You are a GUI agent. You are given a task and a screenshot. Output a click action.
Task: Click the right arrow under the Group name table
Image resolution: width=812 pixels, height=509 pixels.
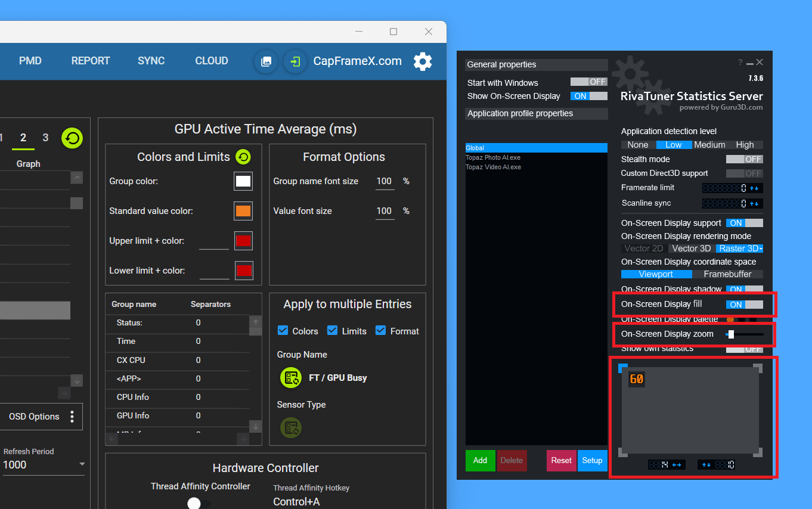tap(243, 439)
